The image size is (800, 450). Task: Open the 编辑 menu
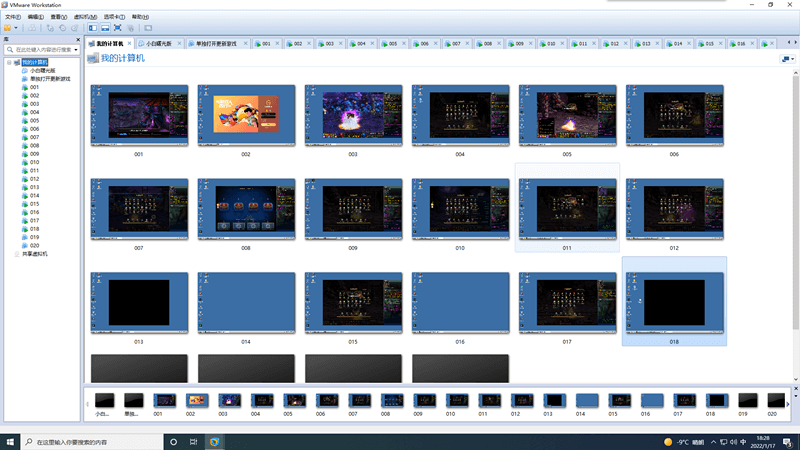tap(35, 17)
